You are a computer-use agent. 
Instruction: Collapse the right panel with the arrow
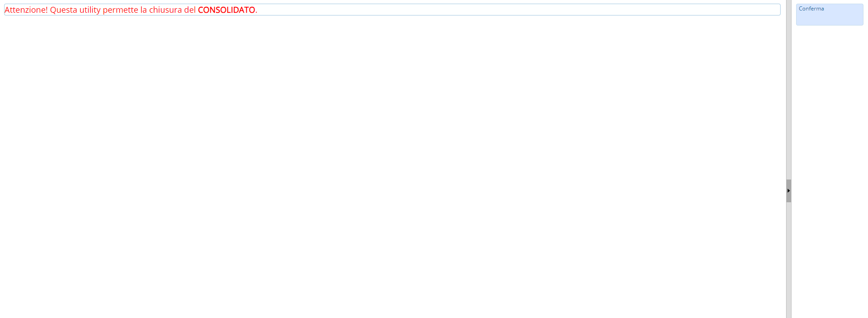(x=788, y=191)
